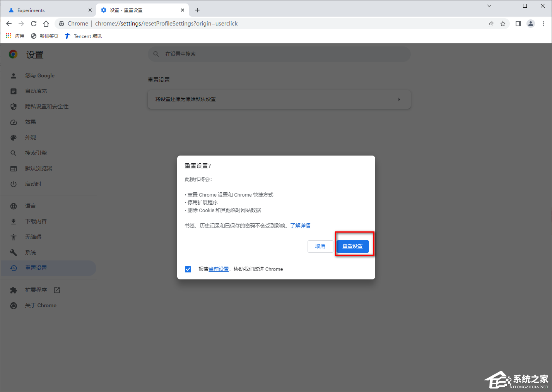This screenshot has height=392, width=552.
Task: Click the blue 重置设置 confirm button
Action: pyautogui.click(x=352, y=246)
